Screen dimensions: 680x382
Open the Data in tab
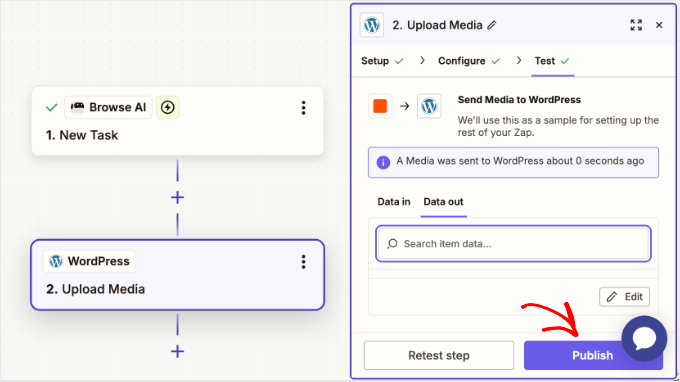394,202
